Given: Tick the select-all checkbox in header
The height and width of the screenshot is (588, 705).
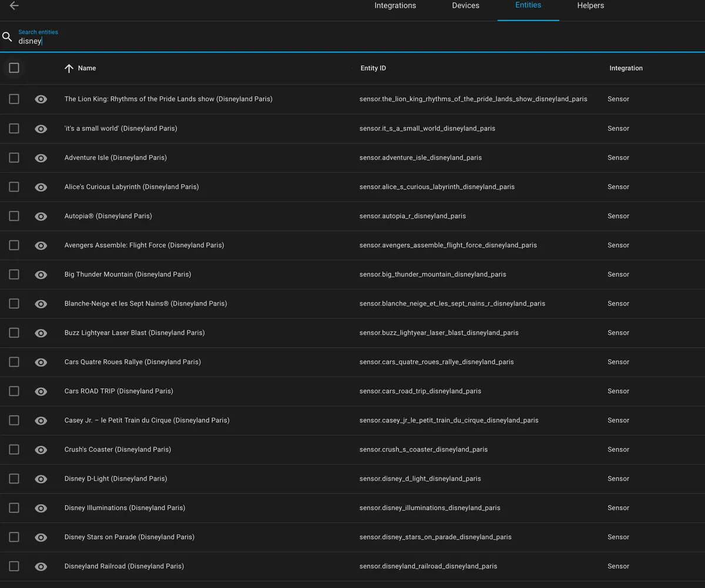Looking at the screenshot, I should (14, 68).
